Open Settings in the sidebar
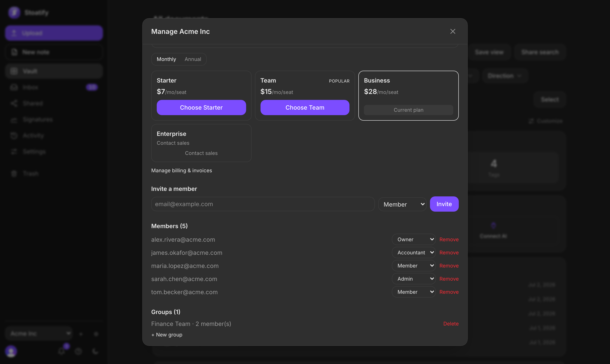Viewport: 610px width, 364px height. coord(54,152)
